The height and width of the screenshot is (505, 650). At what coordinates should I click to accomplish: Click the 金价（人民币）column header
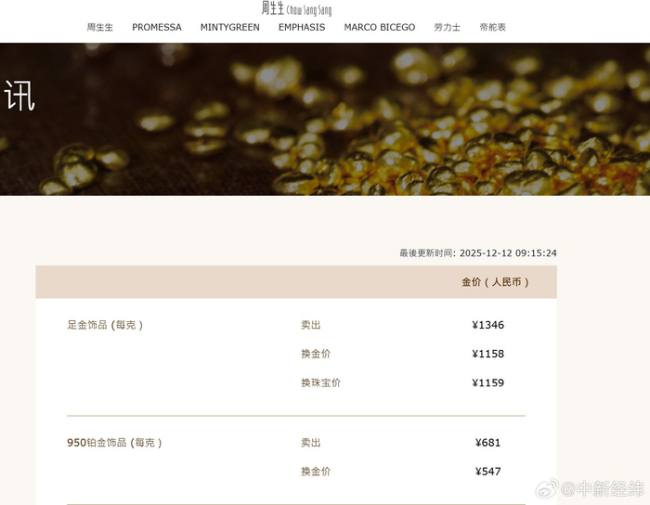click(495, 282)
